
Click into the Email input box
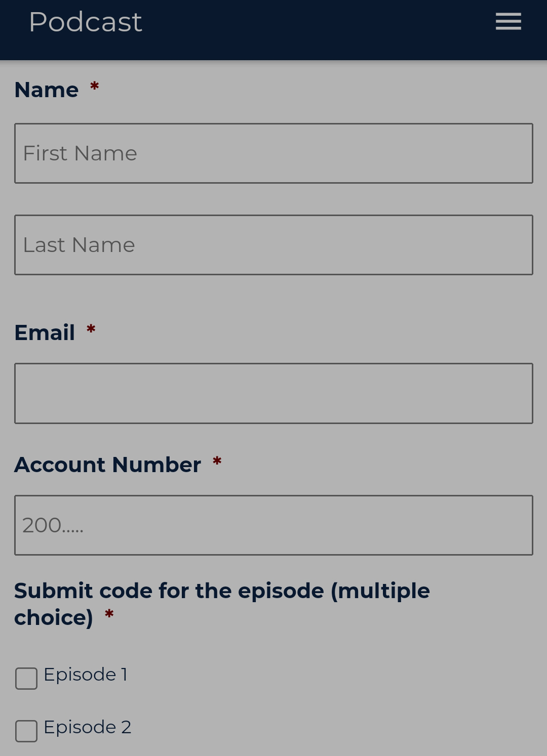pos(273,393)
